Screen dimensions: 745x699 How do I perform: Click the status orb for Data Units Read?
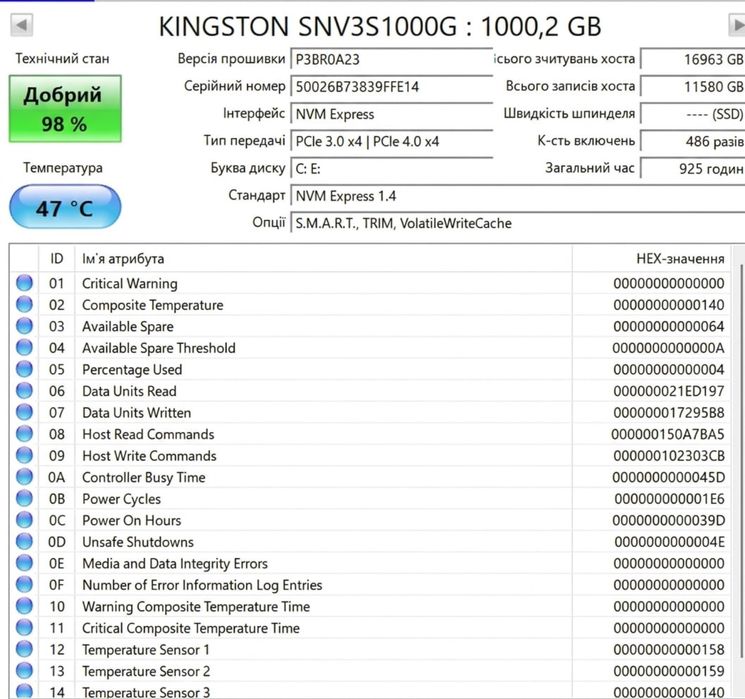(24, 391)
